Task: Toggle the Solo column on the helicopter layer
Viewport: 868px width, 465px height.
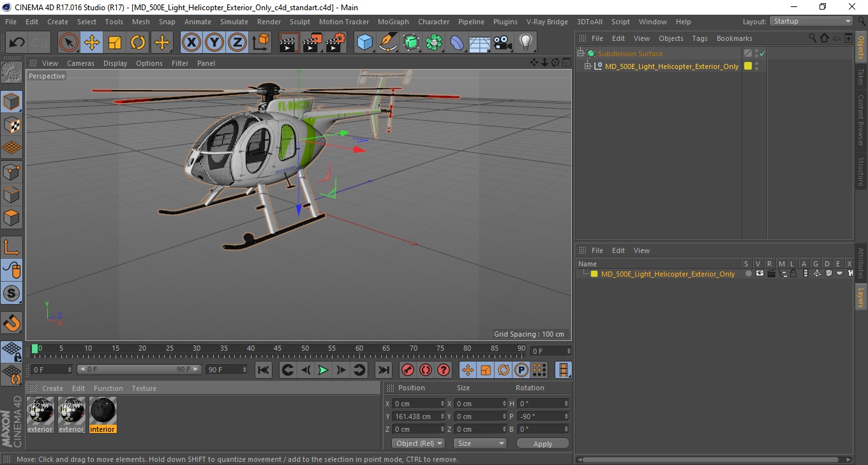Action: point(748,273)
